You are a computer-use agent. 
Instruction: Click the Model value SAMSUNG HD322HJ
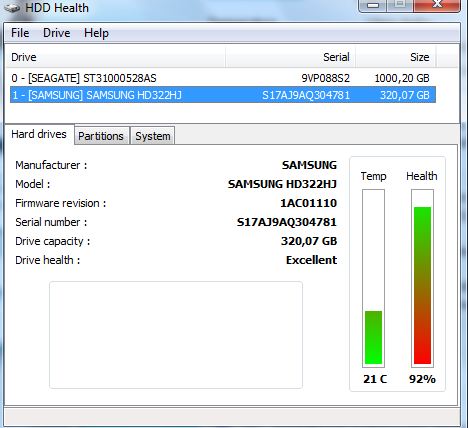pyautogui.click(x=282, y=184)
